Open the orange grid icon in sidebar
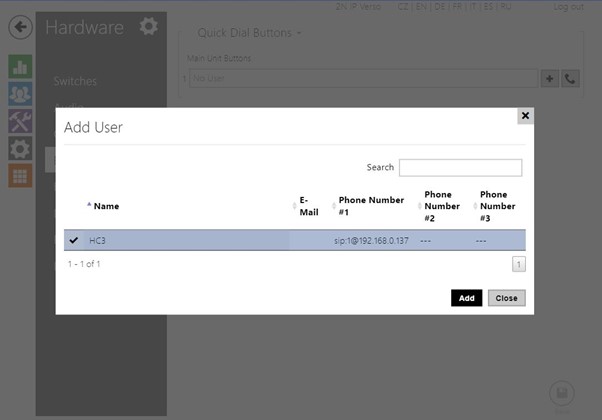602x420 pixels. pos(20,175)
